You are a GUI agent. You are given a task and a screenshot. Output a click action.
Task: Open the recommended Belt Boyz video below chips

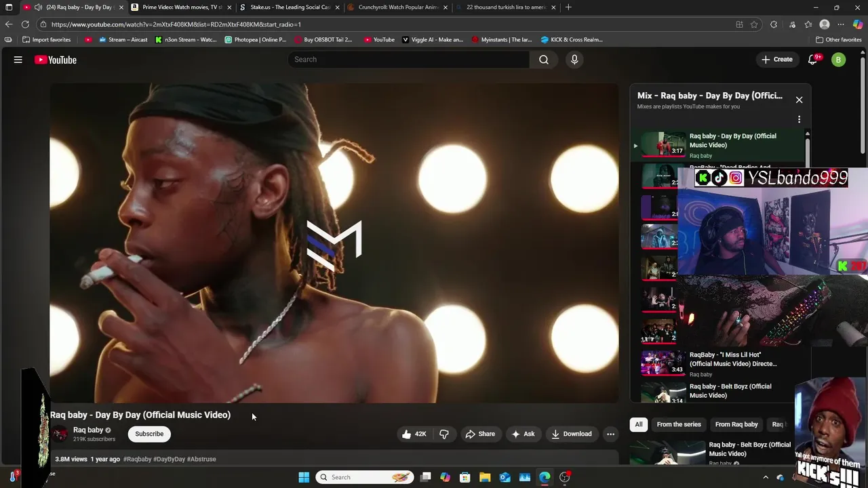pos(712,452)
